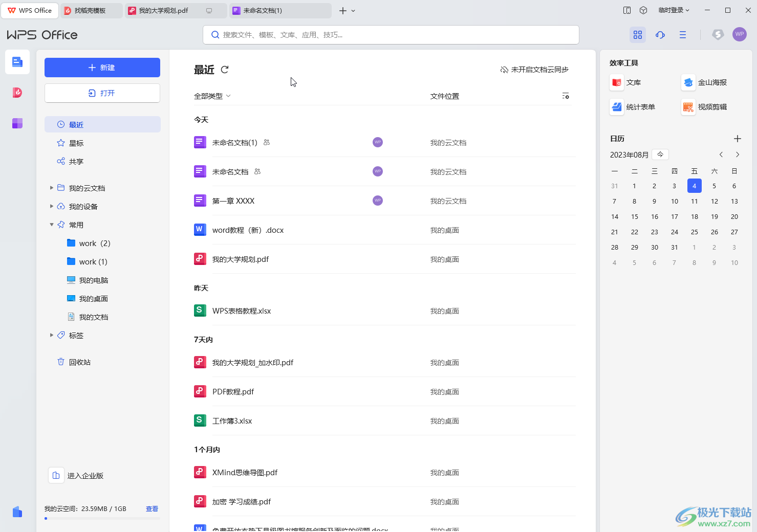Viewport: 757px width, 532px height.
Task: Click share icon beside 未命名文档(1)
Action: coord(267,143)
